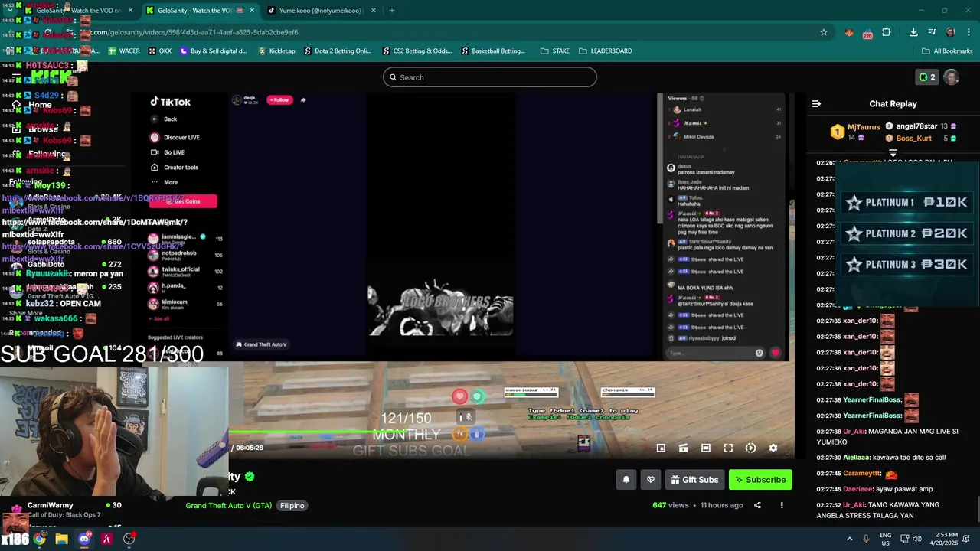Viewport: 980px width, 551px height.
Task: Open the VOD more options menu
Action: pyautogui.click(x=782, y=505)
